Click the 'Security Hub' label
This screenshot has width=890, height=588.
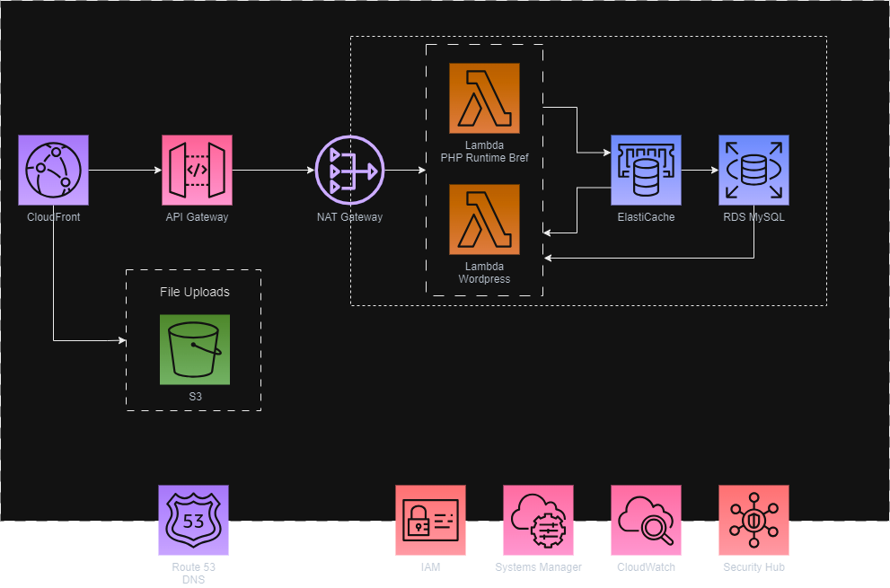pos(753,567)
